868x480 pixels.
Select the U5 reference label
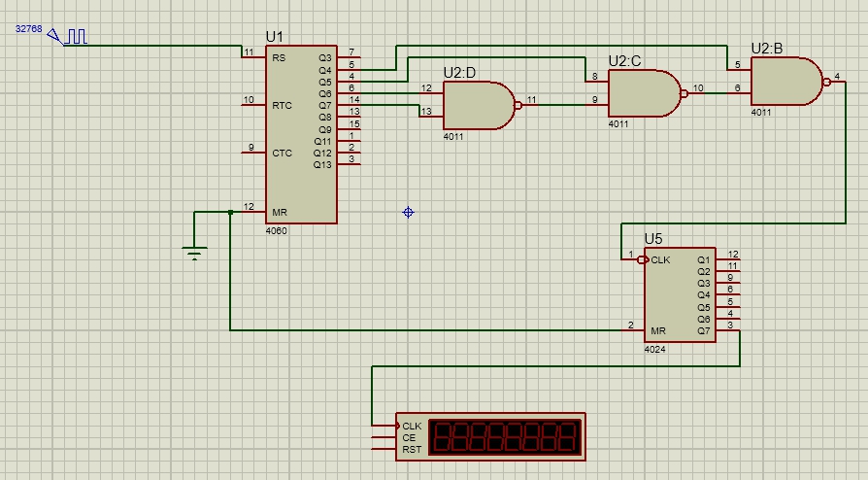[x=653, y=239]
